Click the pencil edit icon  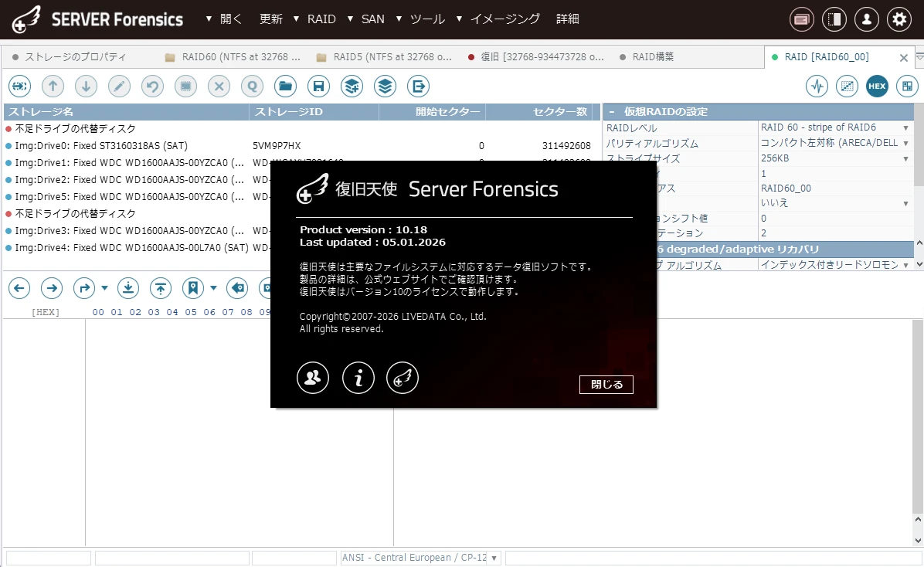119,87
